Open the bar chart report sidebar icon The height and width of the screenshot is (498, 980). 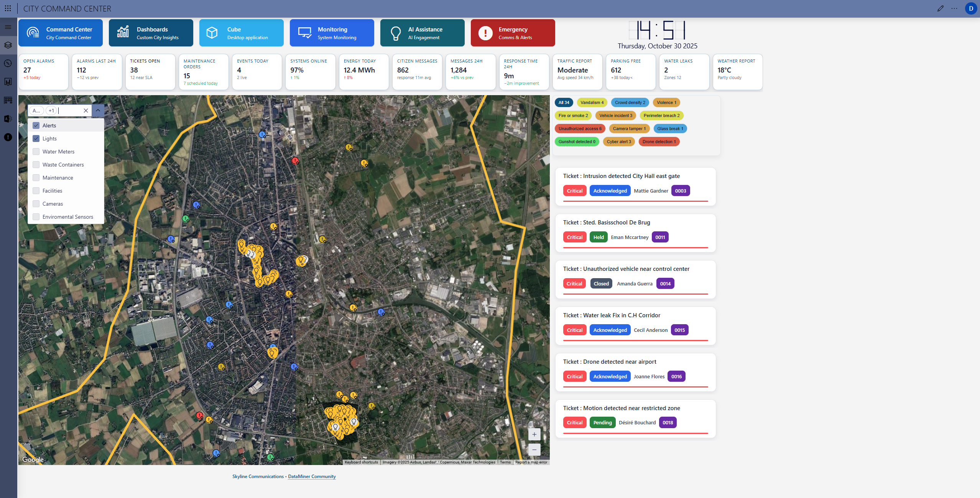8,82
